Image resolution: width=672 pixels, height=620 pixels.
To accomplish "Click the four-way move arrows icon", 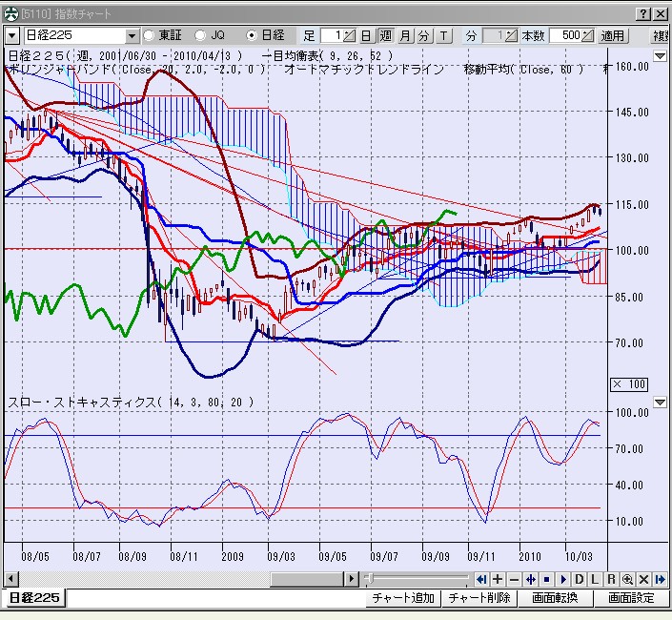I will tap(530, 580).
